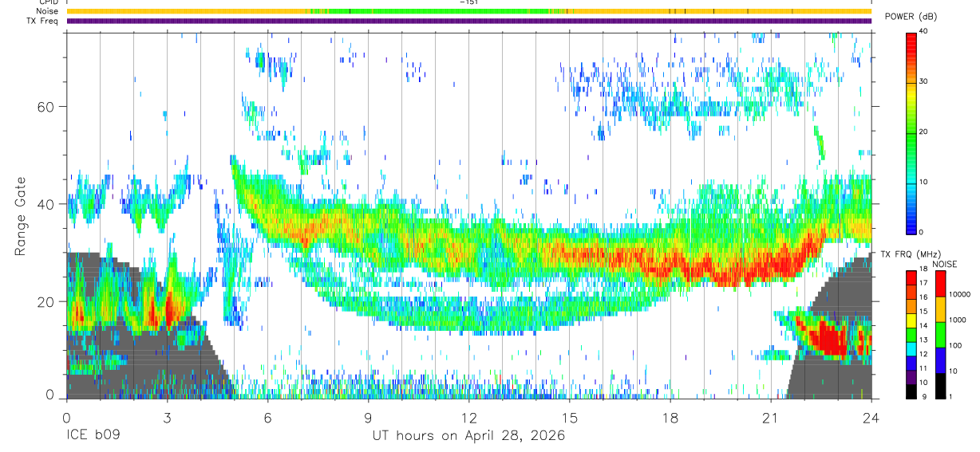Viewport: 980px width, 452px height.
Task: Click the NOISE scale value '1000'
Action: (x=958, y=320)
